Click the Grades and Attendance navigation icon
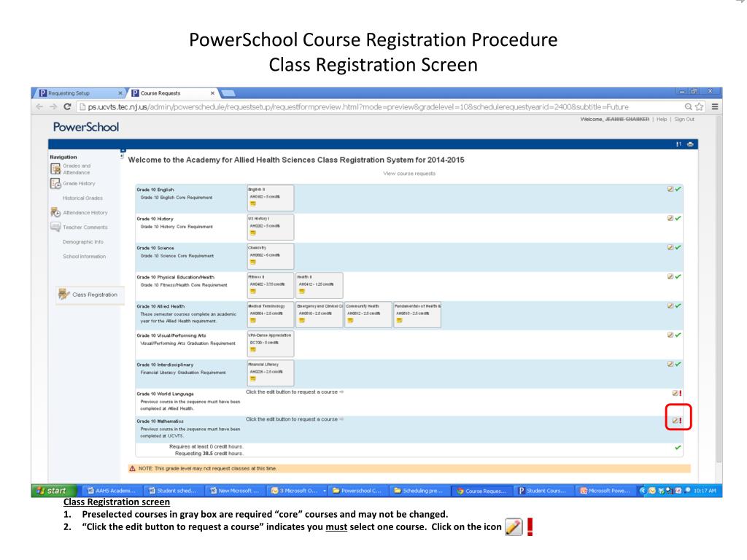Screen dimensions: 747x560 (55, 168)
